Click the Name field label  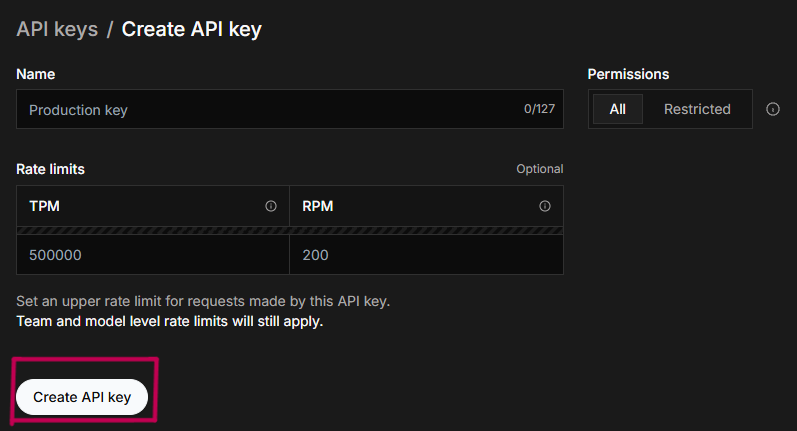click(36, 74)
